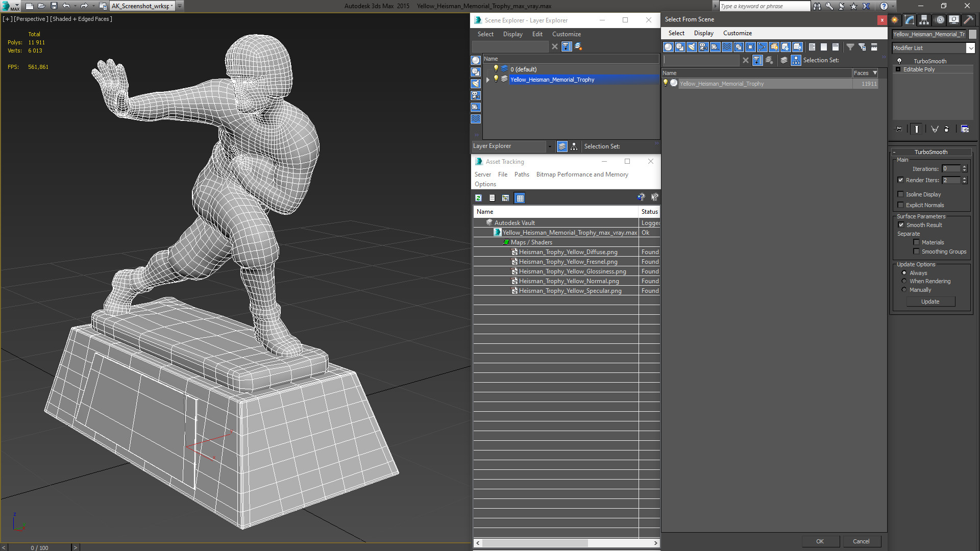This screenshot has height=551, width=980.
Task: Open the Utilities hammer panel tab
Action: 968,20
